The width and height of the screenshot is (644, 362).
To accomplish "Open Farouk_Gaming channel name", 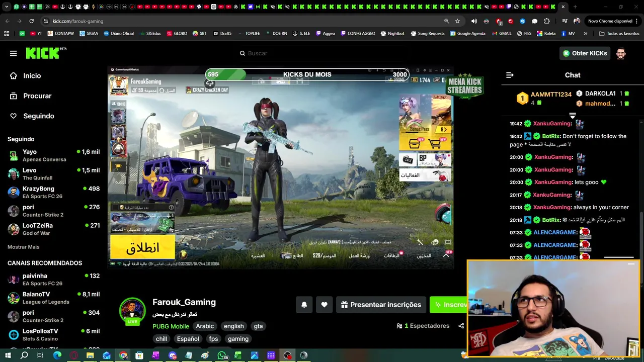I will (x=184, y=302).
